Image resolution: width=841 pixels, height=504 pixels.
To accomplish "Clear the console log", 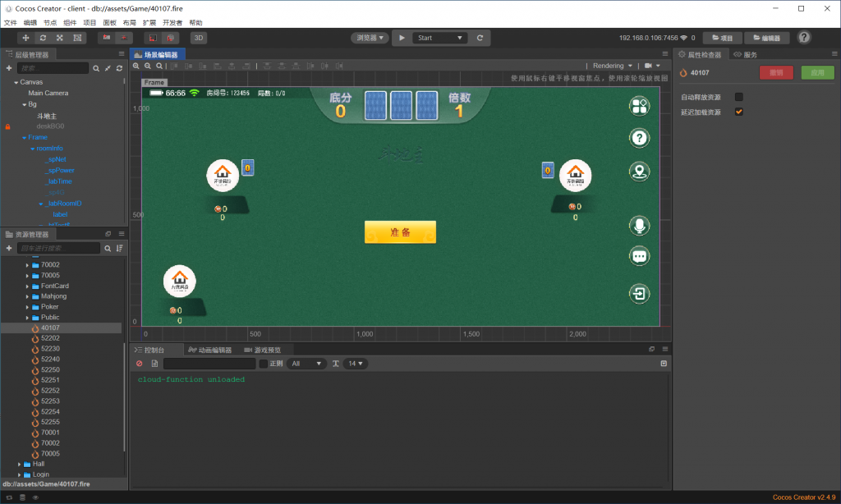I will pos(139,364).
